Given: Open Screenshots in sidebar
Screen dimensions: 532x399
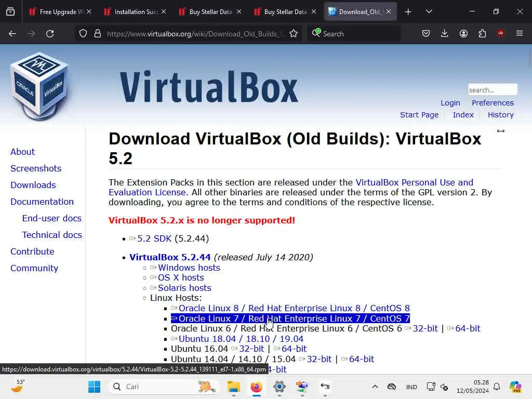Looking at the screenshot, I should tap(36, 168).
